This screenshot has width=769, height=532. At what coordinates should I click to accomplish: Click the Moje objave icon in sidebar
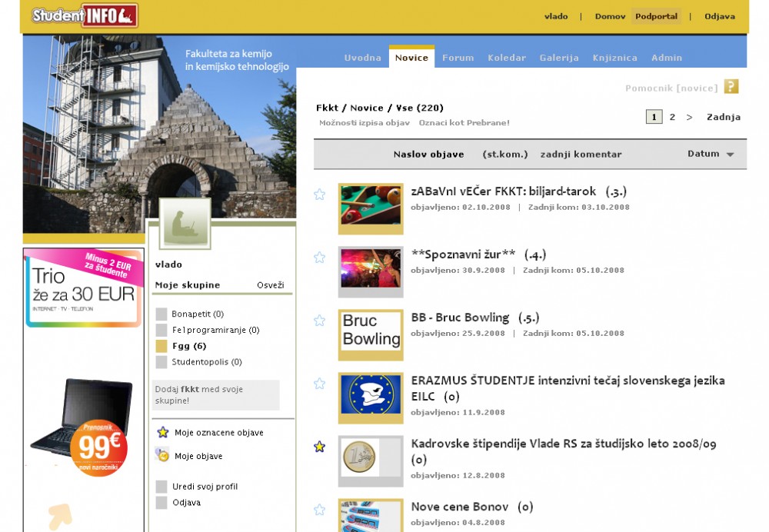click(162, 455)
